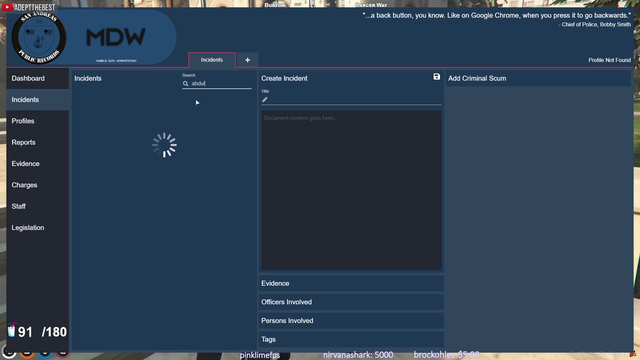Click the San Andreas Public Records seal
This screenshot has height=360, width=640.
pos(39,38)
